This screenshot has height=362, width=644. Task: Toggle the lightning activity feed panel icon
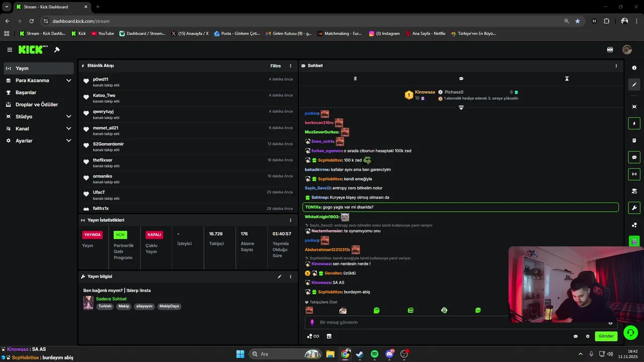coord(634,124)
